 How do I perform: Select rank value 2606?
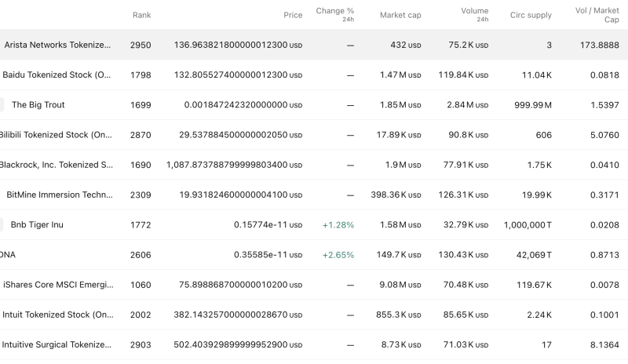point(141,255)
